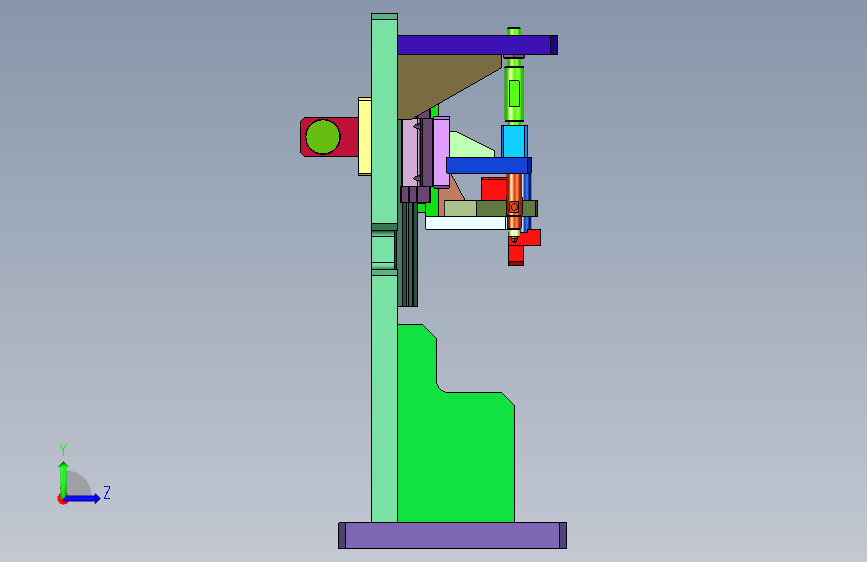This screenshot has width=867, height=562.
Task: Select the dark green striped rail below carriage
Action: [x=408, y=254]
